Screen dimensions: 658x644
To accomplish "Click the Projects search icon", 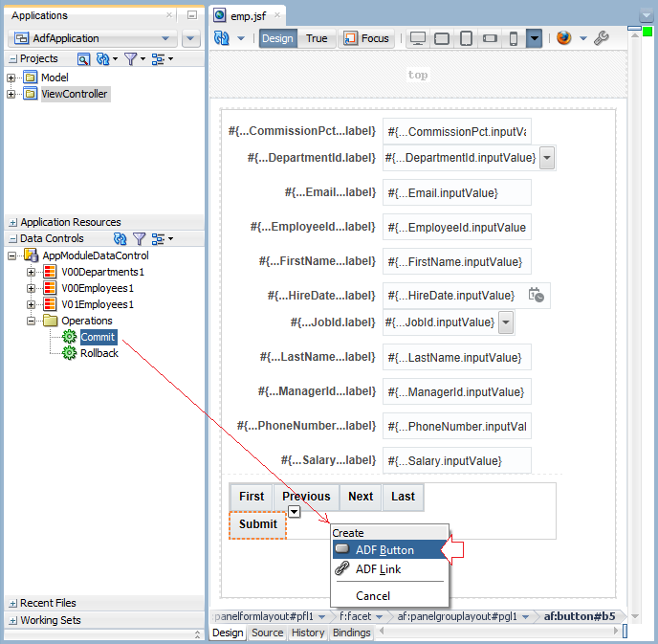I will (83, 59).
